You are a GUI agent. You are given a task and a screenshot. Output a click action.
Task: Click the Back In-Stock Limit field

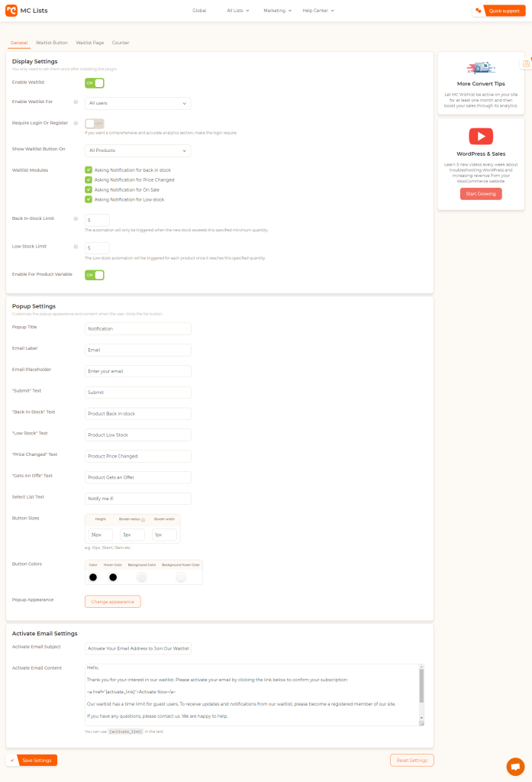pos(97,220)
